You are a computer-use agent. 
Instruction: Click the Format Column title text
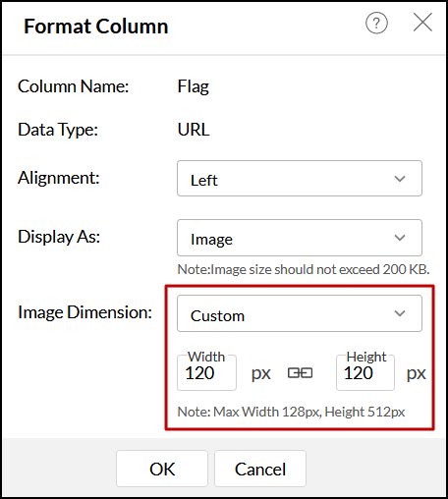(96, 27)
